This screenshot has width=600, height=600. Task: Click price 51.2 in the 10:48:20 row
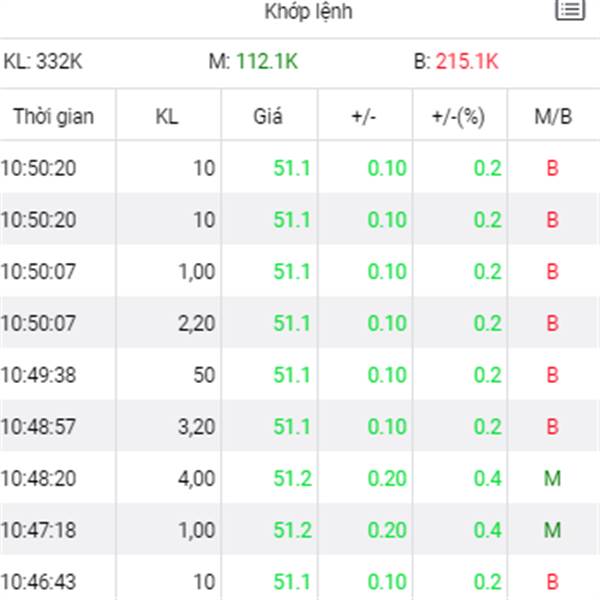(293, 478)
